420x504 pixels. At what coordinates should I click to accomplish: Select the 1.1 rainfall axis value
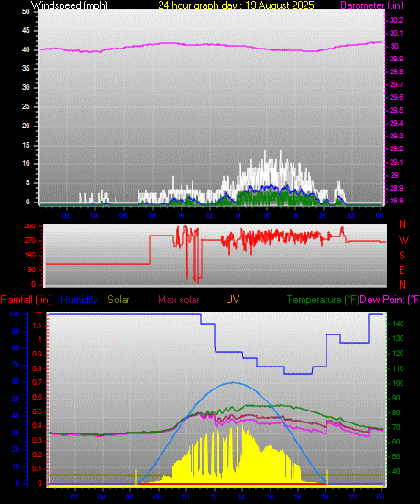37,325
